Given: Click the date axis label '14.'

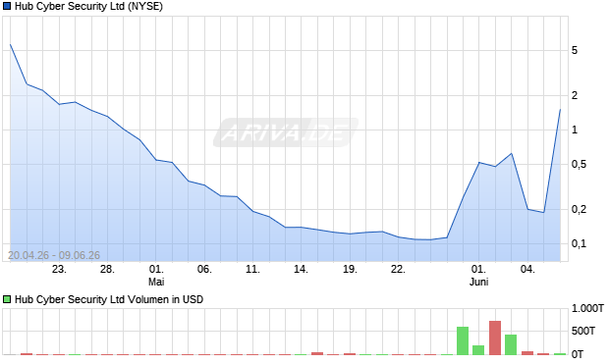Looking at the screenshot, I should (x=301, y=269).
